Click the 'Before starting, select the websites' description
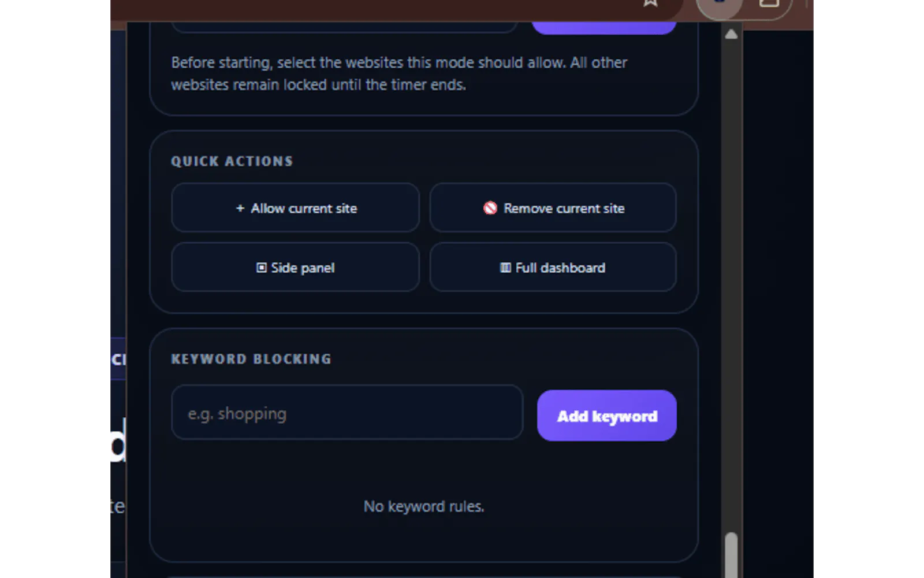The width and height of the screenshot is (924, 578). pos(399,73)
